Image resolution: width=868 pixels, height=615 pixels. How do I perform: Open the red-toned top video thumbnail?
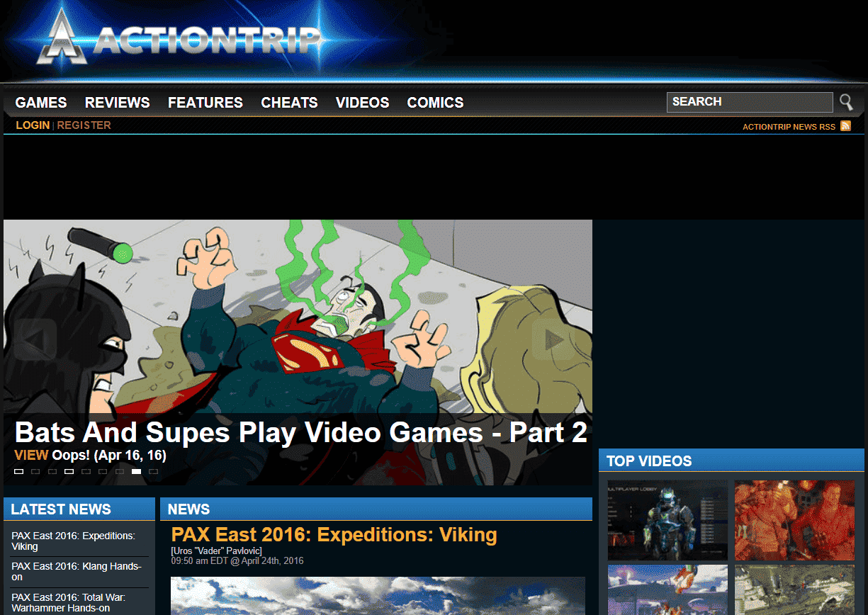click(x=794, y=521)
